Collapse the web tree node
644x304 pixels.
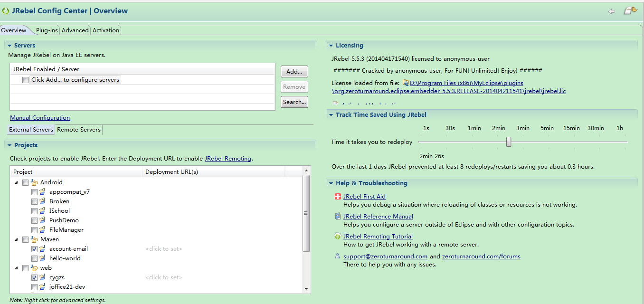[x=17, y=268]
